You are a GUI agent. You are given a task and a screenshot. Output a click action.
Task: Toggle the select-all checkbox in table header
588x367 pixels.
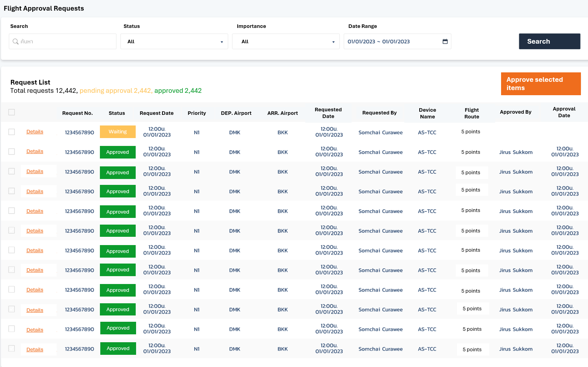[12, 112]
